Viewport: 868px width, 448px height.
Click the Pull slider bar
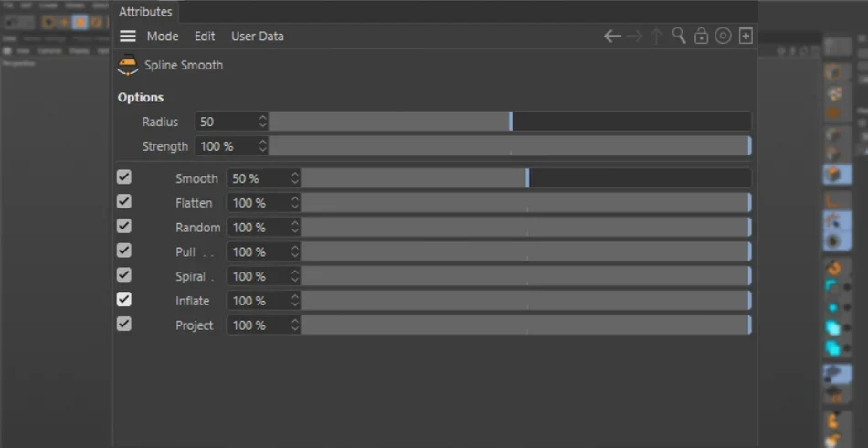click(526, 251)
